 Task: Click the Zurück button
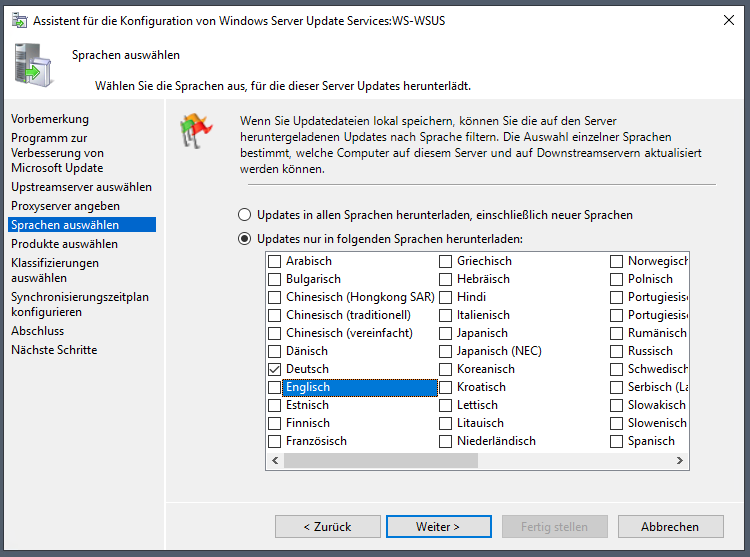tap(328, 526)
